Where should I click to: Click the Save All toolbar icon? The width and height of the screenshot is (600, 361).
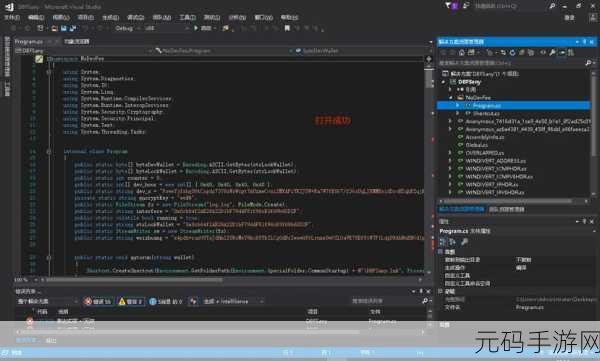(x=73, y=28)
